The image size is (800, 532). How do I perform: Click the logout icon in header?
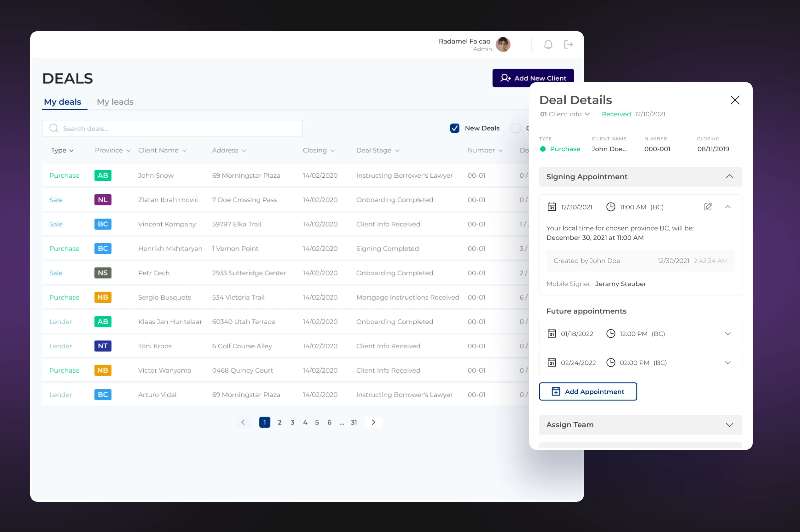coord(568,44)
